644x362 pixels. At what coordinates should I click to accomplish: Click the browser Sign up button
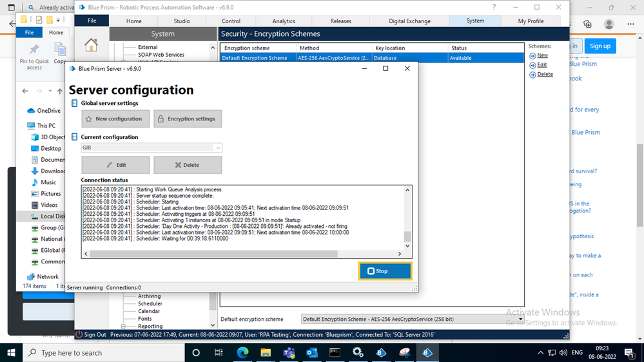tap(600, 46)
